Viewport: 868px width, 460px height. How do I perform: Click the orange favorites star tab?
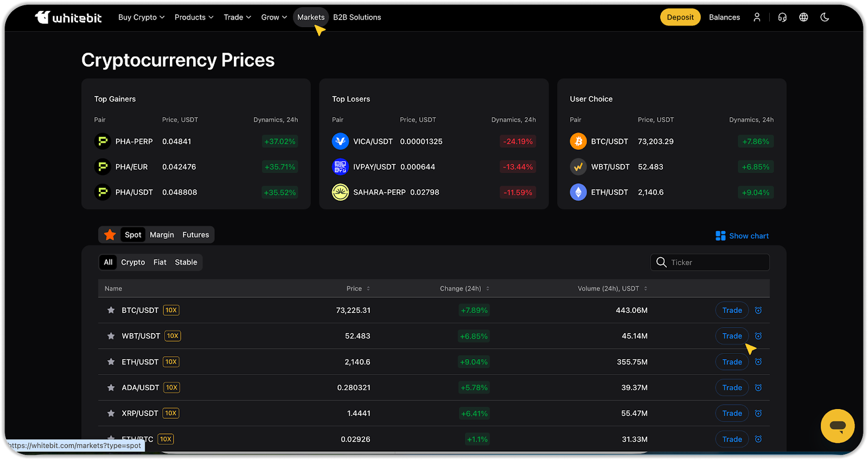click(110, 235)
